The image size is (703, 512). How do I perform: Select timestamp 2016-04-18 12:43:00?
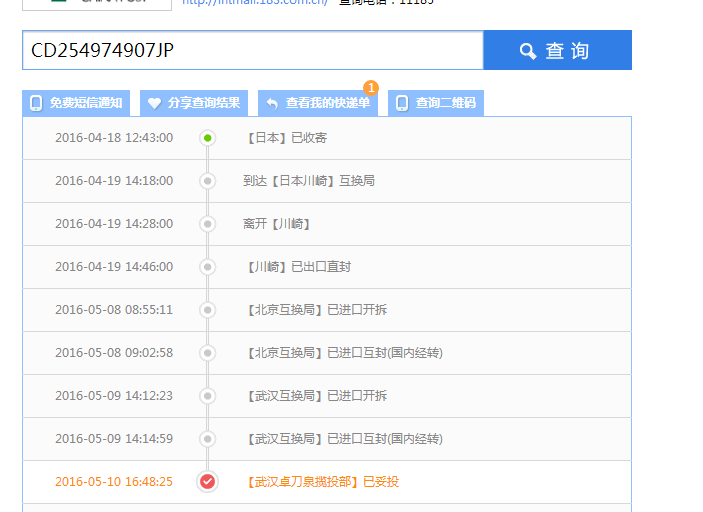pyautogui.click(x=114, y=138)
